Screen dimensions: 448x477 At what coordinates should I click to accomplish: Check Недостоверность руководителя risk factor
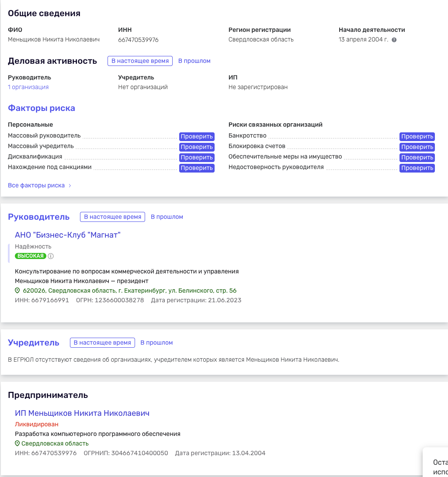(417, 168)
